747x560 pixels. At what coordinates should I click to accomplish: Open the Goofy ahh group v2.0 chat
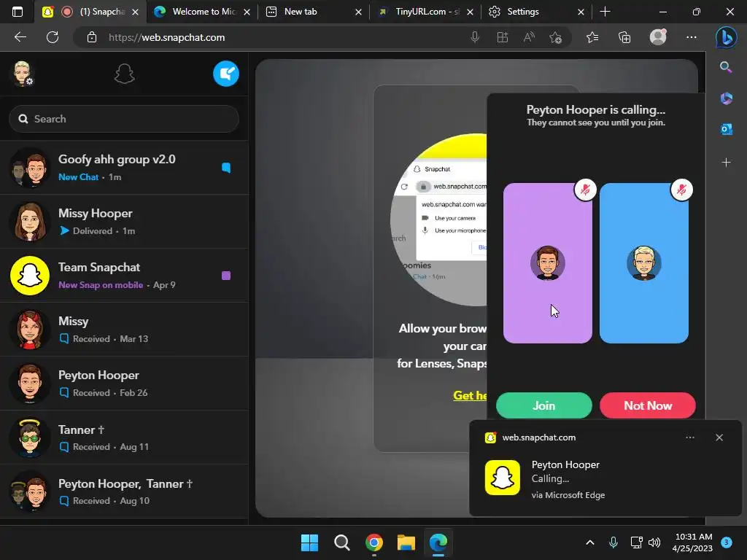click(124, 168)
